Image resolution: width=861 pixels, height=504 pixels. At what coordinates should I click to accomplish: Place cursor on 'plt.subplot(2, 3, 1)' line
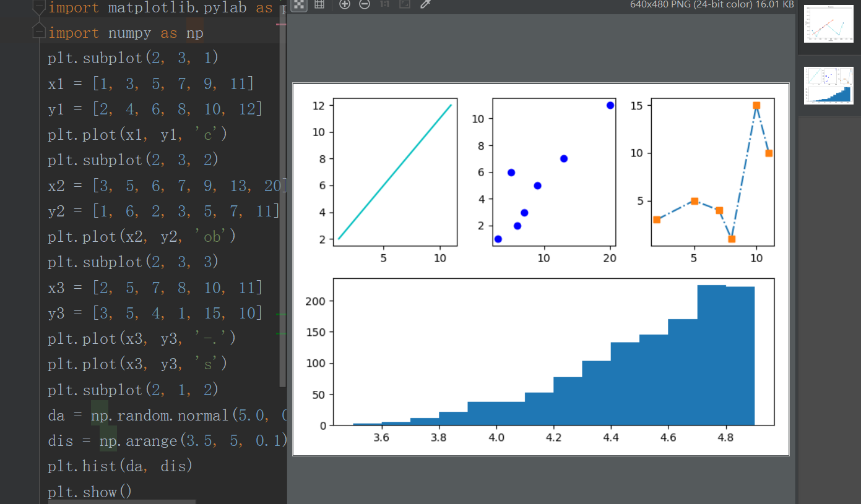click(x=133, y=58)
